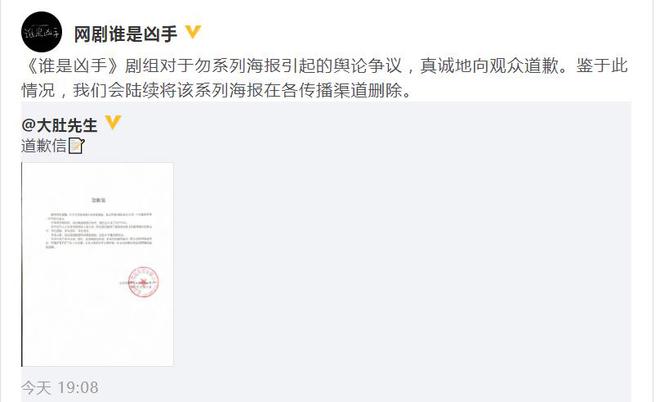Click the word 鉴于此 ending first line

coord(602,66)
